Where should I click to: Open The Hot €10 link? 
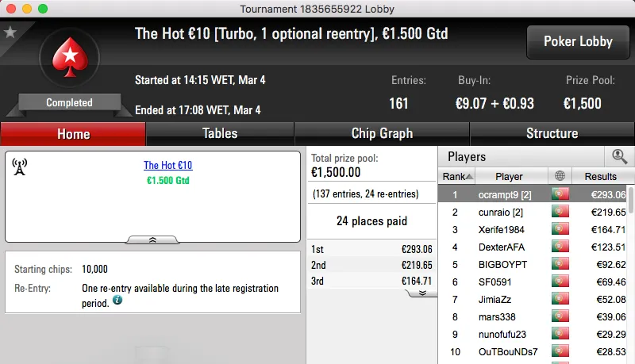click(167, 166)
